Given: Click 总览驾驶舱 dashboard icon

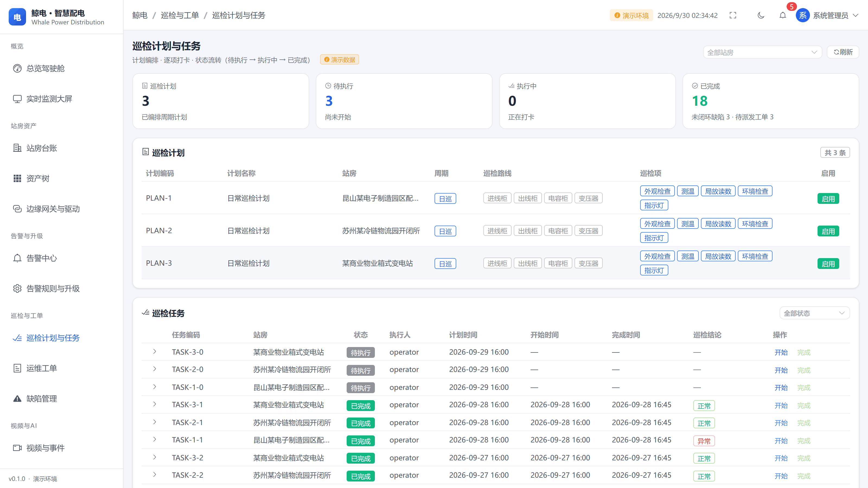Looking at the screenshot, I should pos(17,68).
